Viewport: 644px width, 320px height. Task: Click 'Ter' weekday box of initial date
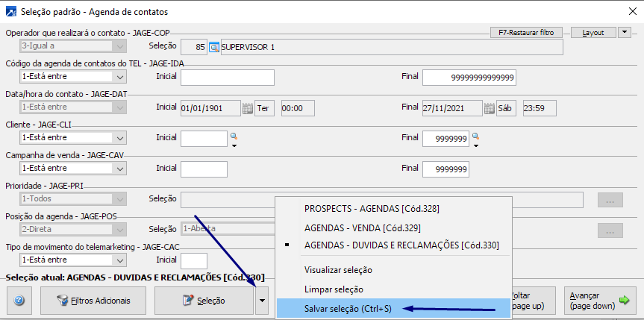point(264,108)
